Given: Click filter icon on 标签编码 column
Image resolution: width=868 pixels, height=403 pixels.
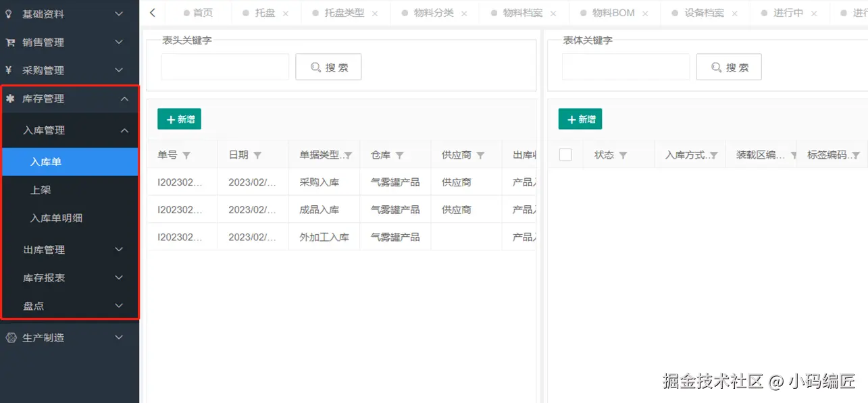Looking at the screenshot, I should click(x=856, y=155).
